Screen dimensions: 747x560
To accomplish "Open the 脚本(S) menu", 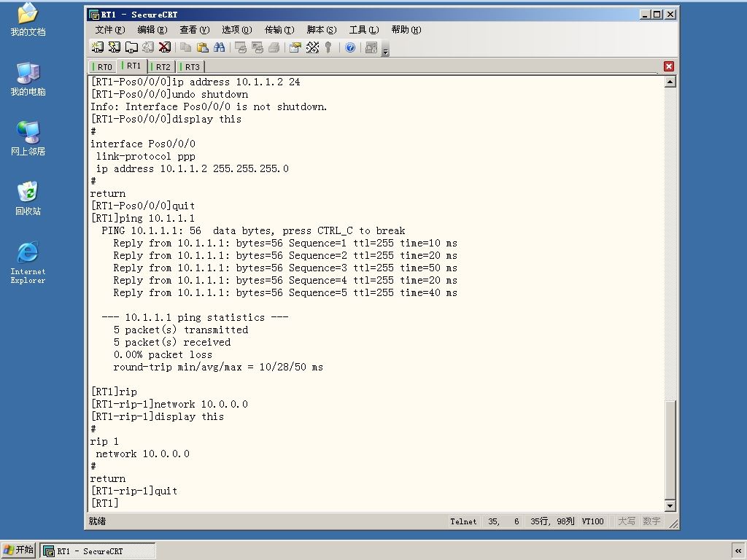I will pyautogui.click(x=322, y=29).
